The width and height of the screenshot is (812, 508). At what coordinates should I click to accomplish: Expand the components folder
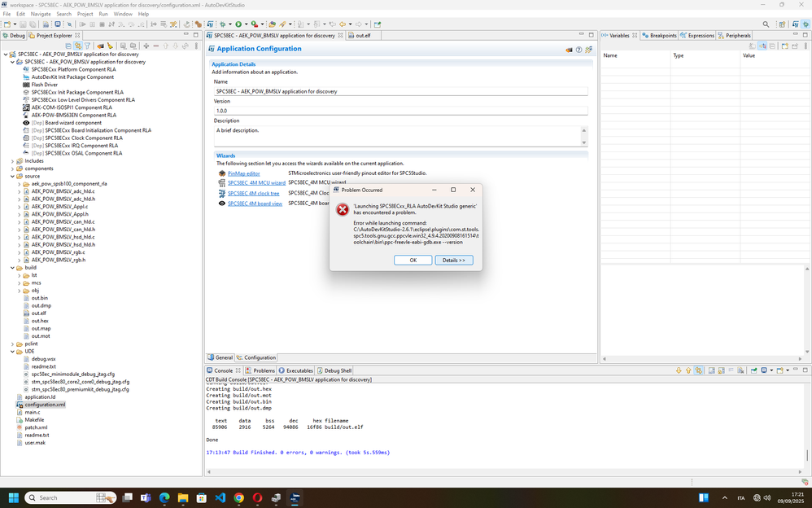click(13, 169)
